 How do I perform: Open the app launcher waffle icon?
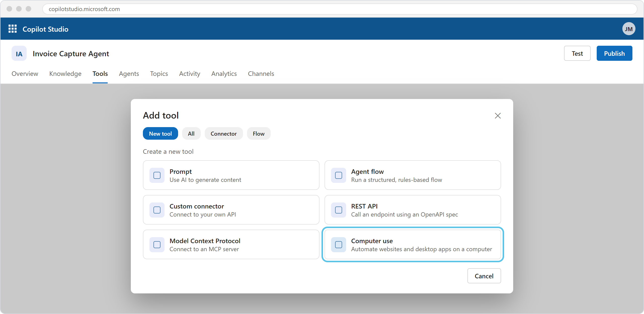(13, 29)
